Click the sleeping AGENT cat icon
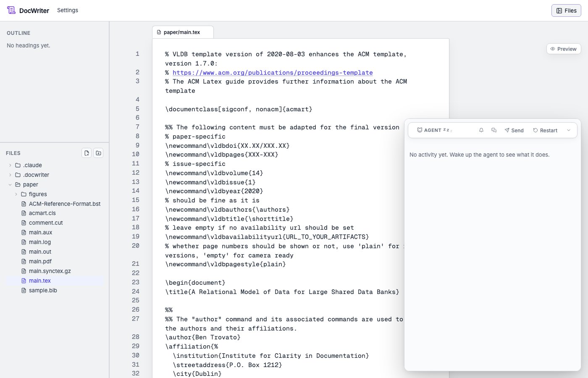 point(420,130)
